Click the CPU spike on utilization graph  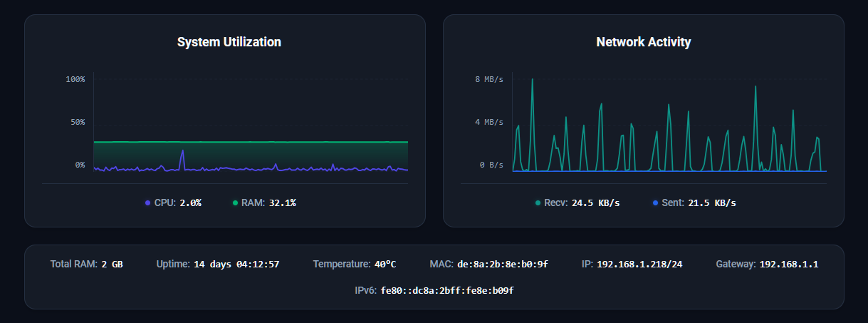(x=183, y=152)
